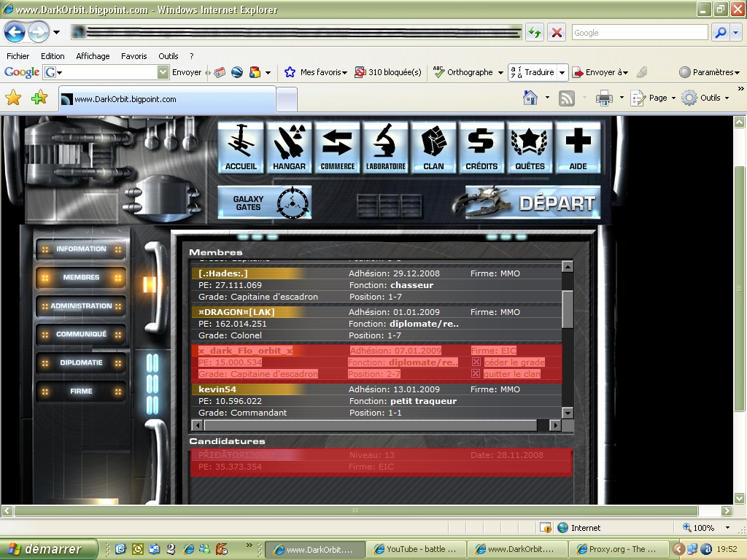Click the Favorites Center star icon
This screenshot has height=560, width=747.
coord(13,98)
